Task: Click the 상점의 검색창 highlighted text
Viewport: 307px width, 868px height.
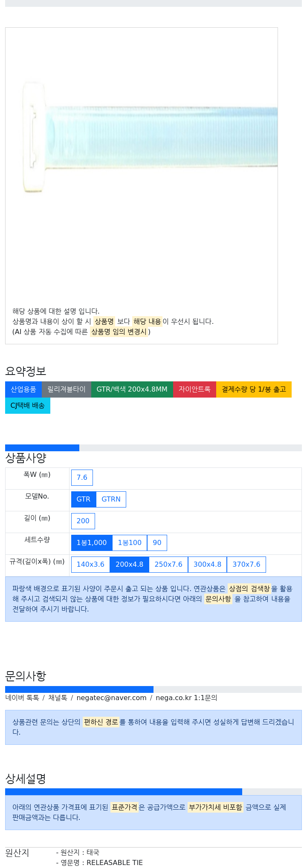Action: click(249, 589)
